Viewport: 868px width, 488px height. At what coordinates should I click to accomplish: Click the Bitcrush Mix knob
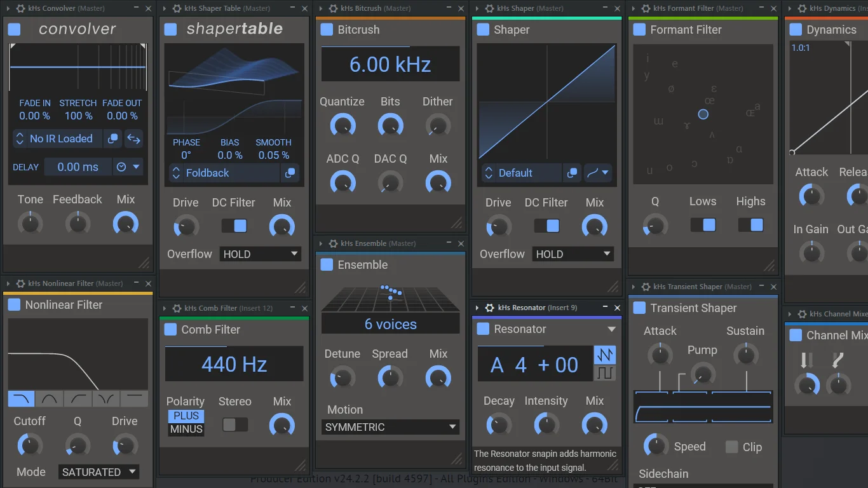(x=438, y=183)
